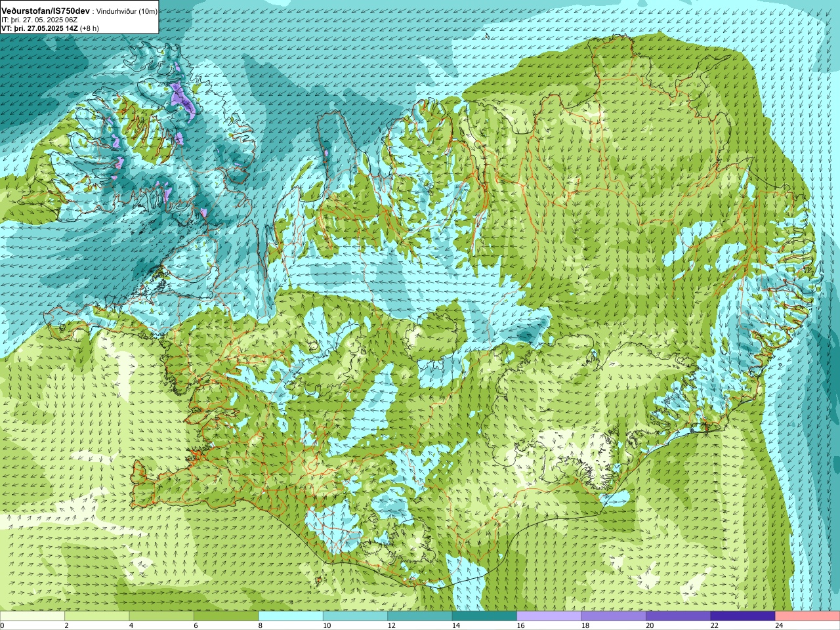This screenshot has width=840, height=630.
Task: Click the Veðurstofan/IS750dev title text
Action: pyautogui.click(x=46, y=10)
